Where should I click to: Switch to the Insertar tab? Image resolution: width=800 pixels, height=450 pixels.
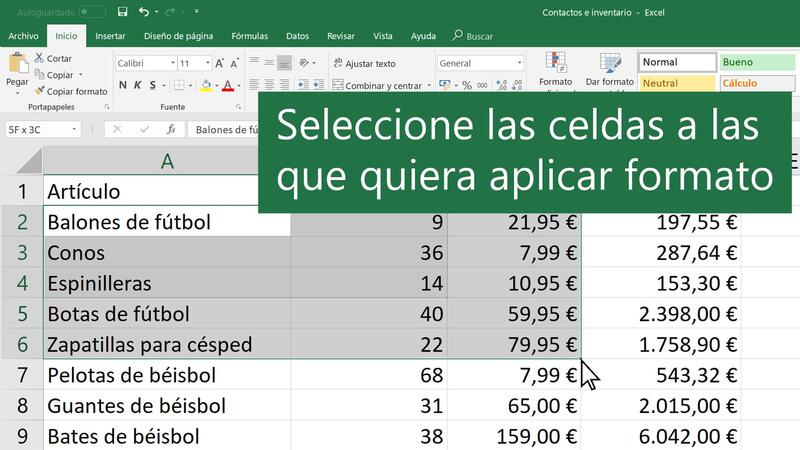tap(110, 36)
